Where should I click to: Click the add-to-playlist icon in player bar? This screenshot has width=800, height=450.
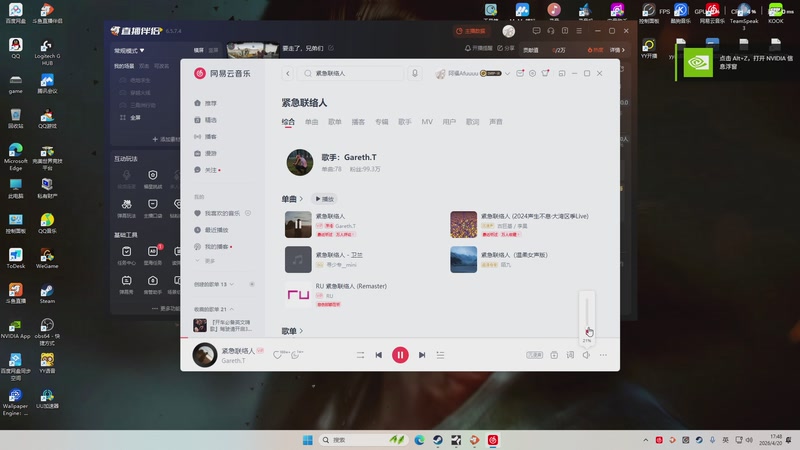[x=554, y=355]
